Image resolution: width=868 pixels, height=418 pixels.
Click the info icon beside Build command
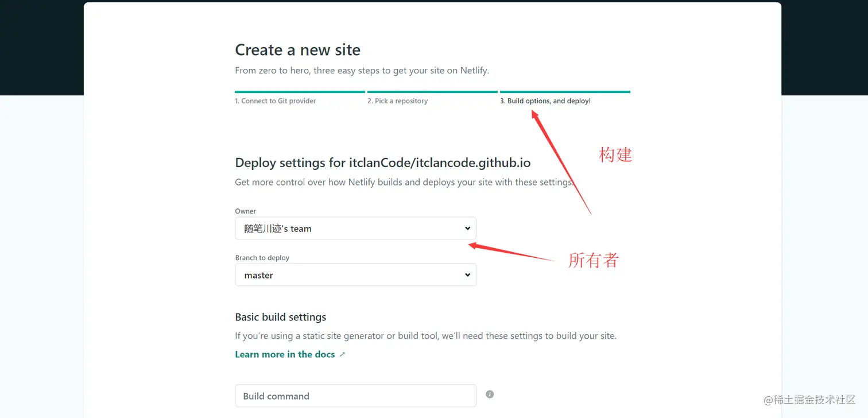click(x=490, y=394)
